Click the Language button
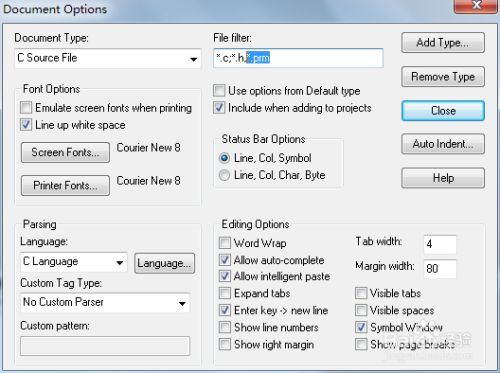This screenshot has width=500, height=373. click(x=164, y=263)
